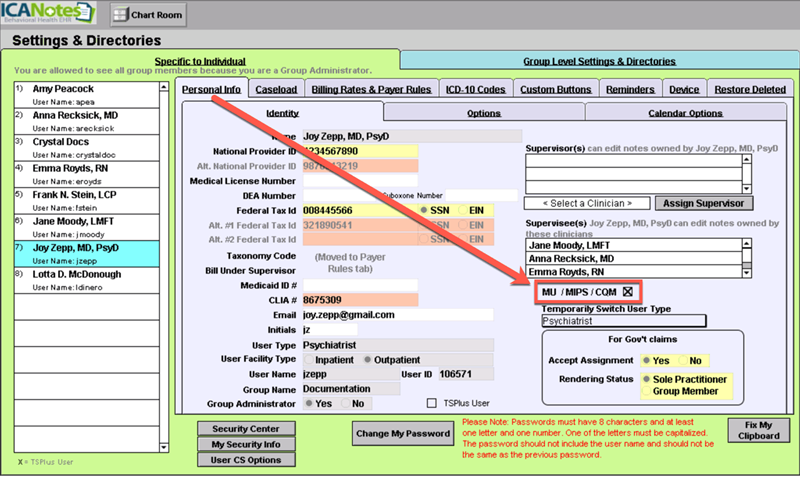Toggle the MU / MIPS / CQM checkbox
This screenshot has height=477, width=800.
629,292
